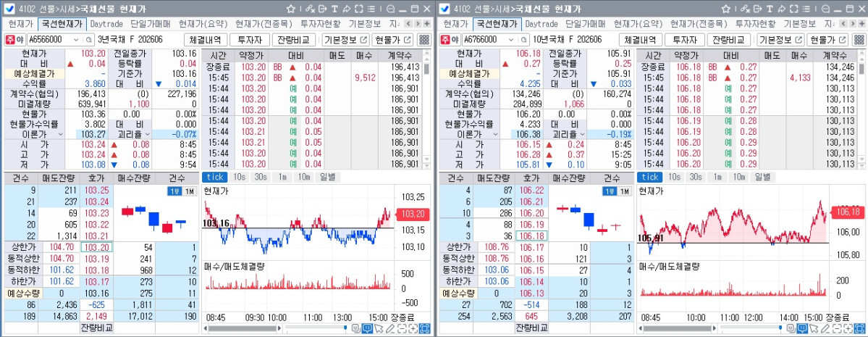This screenshot has width=868, height=337.
Task: Click unlink icon in left window title bar
Action: 310,9
